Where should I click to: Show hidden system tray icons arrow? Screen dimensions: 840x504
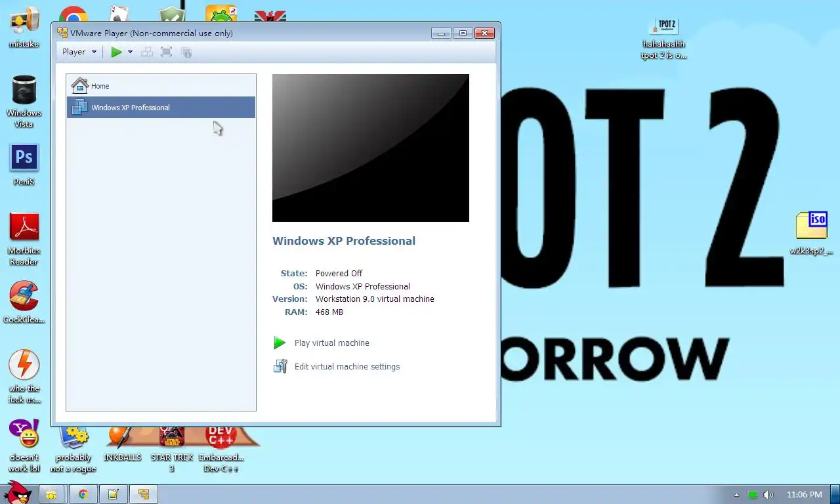point(736,495)
